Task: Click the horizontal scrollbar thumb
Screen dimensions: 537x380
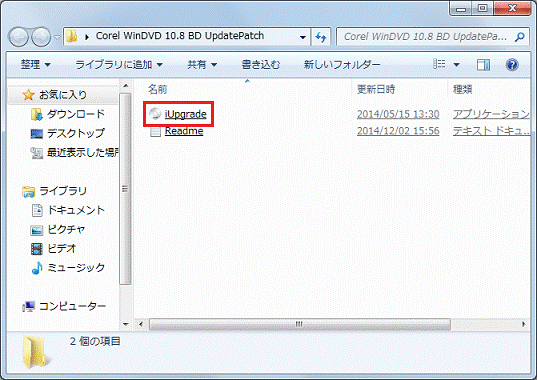Action: pos(300,324)
